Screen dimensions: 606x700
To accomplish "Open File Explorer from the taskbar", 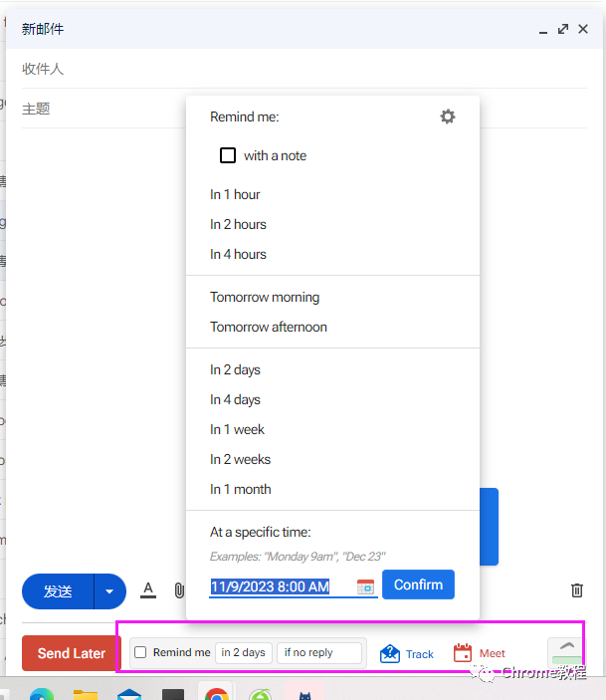I will [86, 694].
